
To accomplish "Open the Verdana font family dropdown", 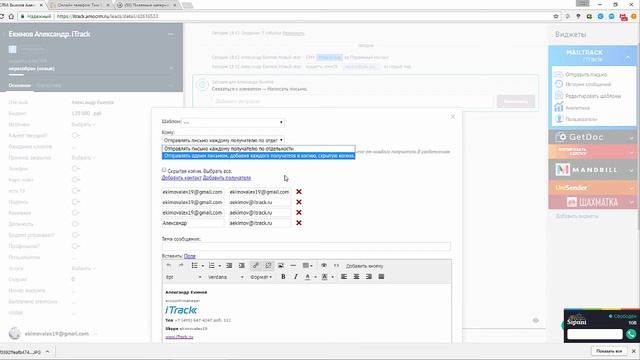I will (x=226, y=277).
